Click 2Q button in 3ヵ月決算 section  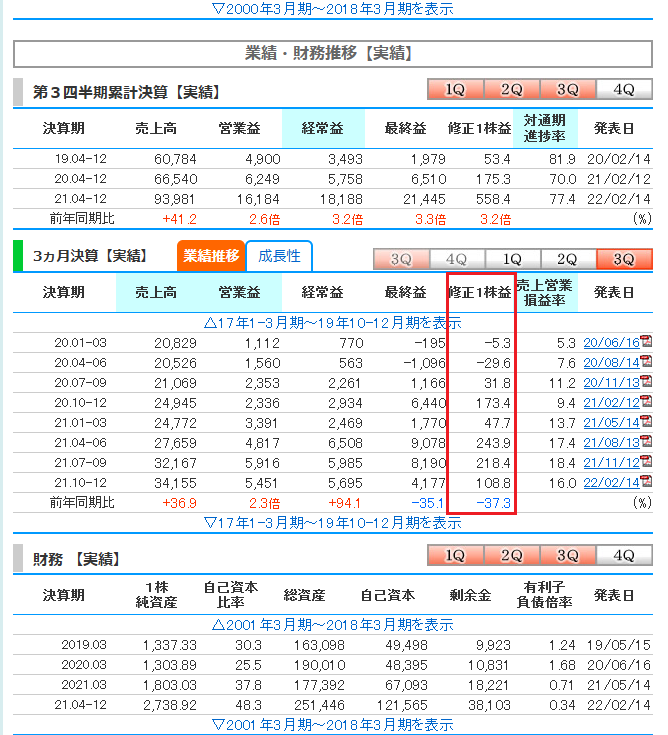[x=567, y=259]
